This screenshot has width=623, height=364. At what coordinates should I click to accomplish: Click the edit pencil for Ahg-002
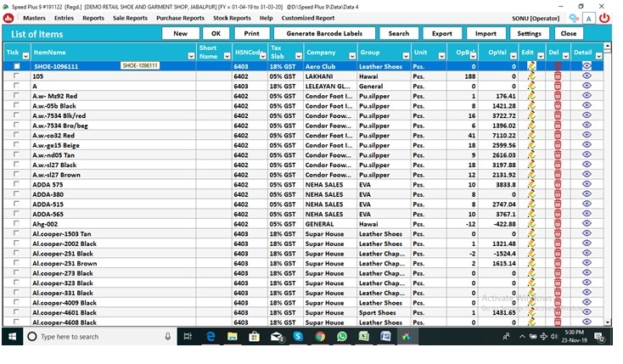coord(531,224)
